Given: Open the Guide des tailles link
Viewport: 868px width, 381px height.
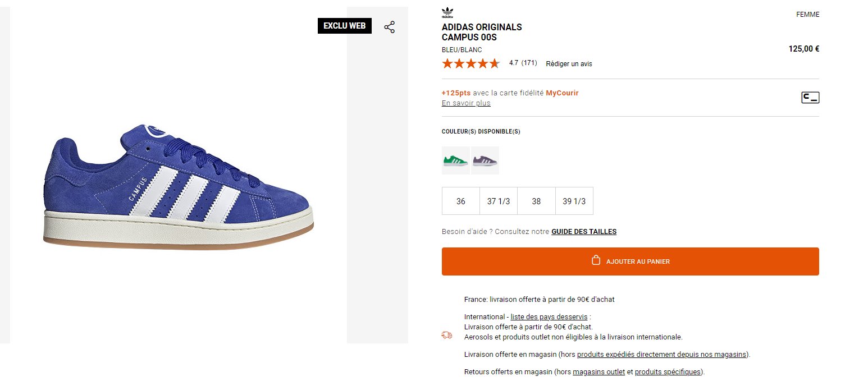Looking at the screenshot, I should click(584, 232).
